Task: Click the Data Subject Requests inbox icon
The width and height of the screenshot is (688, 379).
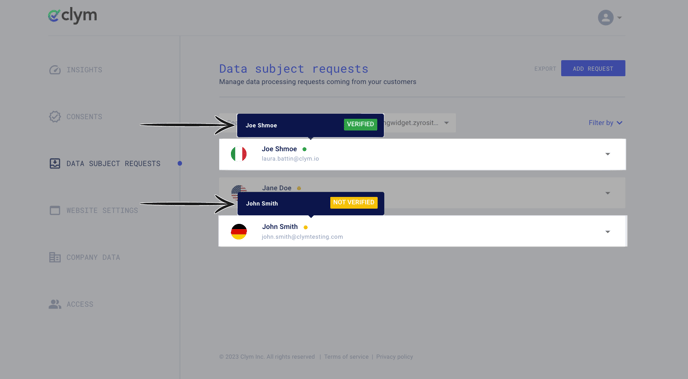Action: pos(55,164)
